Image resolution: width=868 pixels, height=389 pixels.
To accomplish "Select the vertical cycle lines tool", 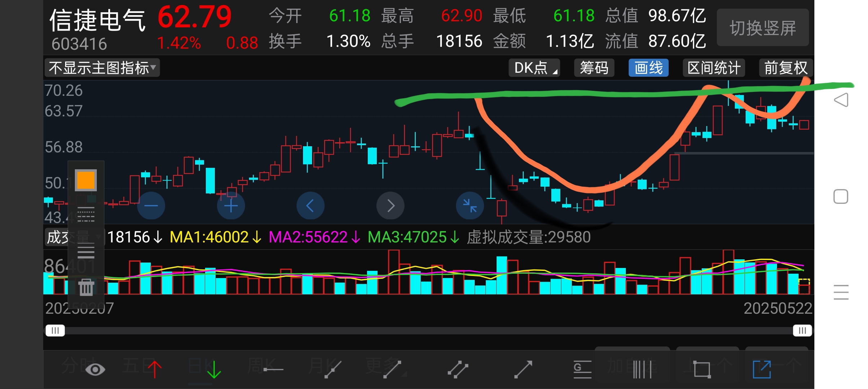I will (642, 370).
